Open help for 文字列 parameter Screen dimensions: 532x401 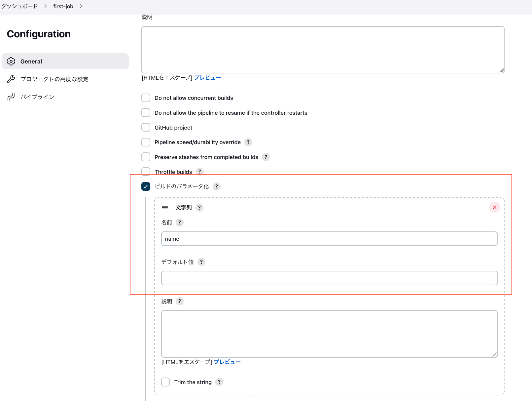tap(199, 208)
